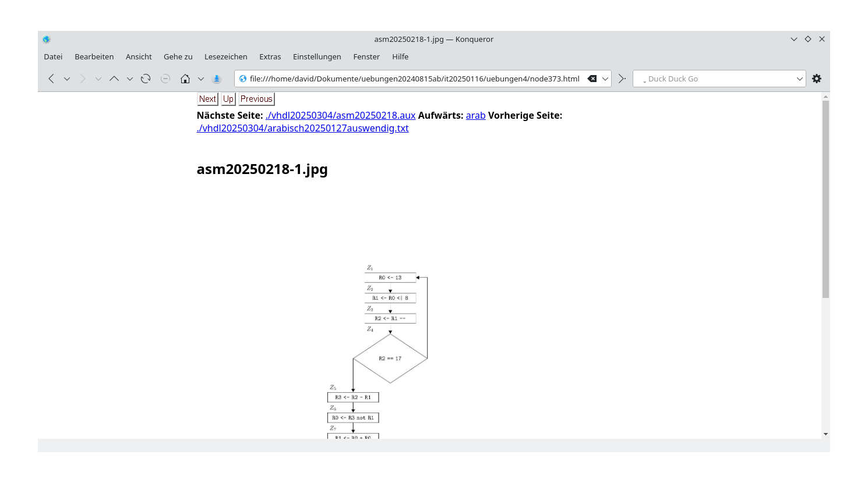Click the blue download arrow icon
Screen dimensions: 868x497
216,78
